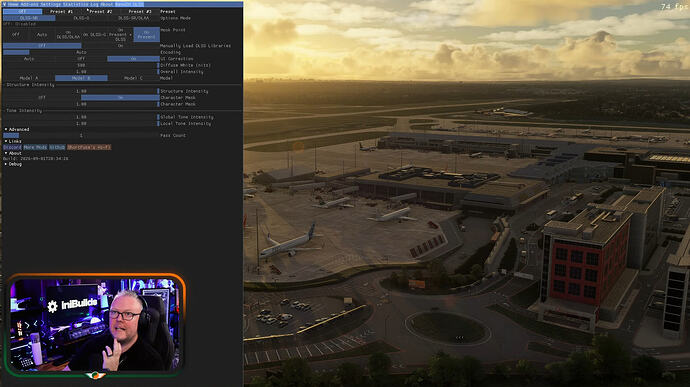Set UI Correction to Auto
This screenshot has width=690, height=387.
pos(29,59)
